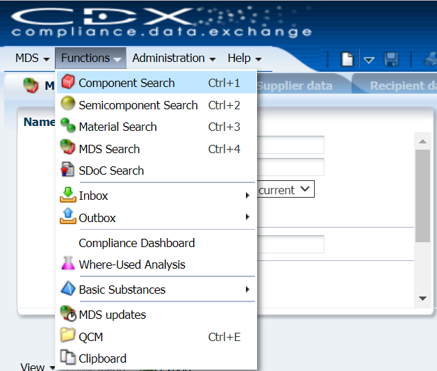
Task: Click the Print toolbar icon
Action: point(431,59)
